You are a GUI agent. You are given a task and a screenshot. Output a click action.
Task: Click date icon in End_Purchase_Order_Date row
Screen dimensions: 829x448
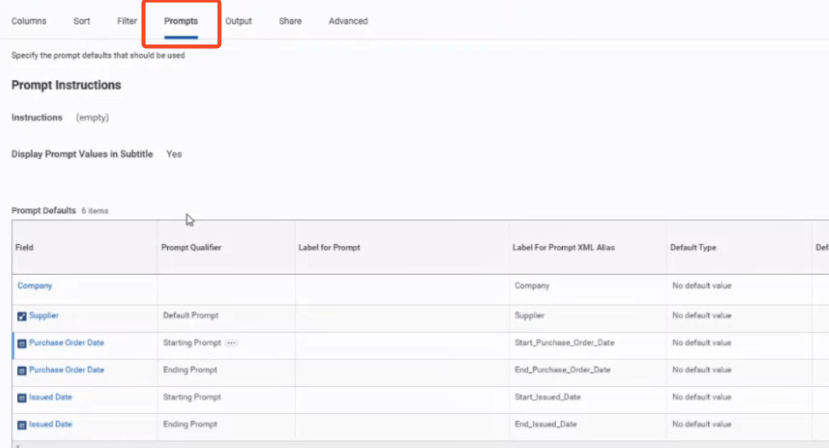click(22, 371)
